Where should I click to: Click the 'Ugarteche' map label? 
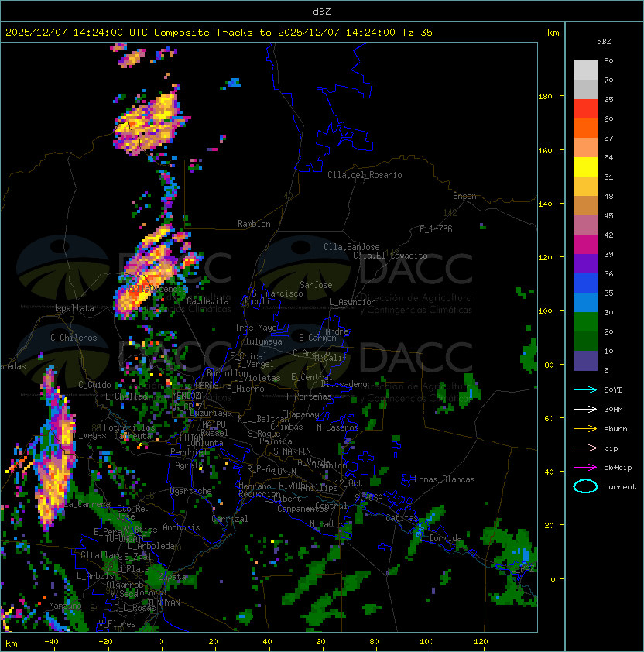(x=191, y=491)
